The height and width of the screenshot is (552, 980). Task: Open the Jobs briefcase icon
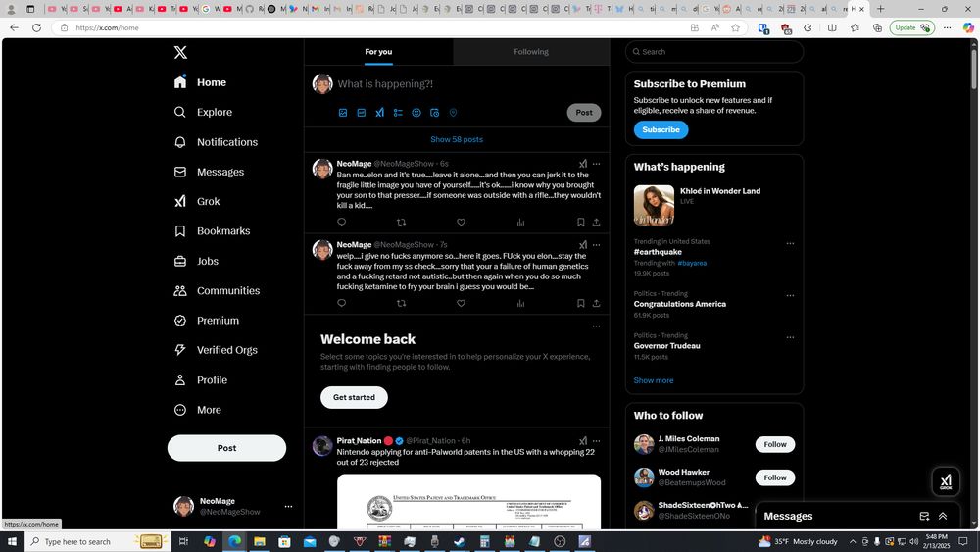[180, 262]
